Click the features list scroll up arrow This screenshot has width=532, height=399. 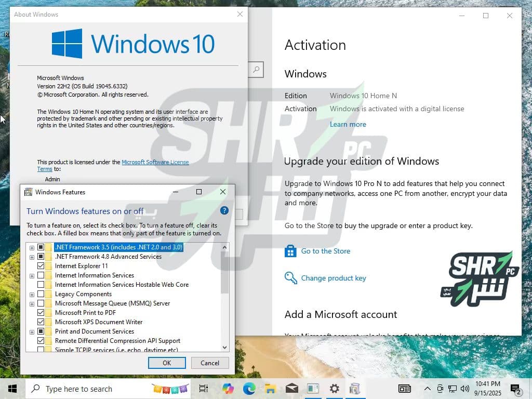[x=224, y=247]
